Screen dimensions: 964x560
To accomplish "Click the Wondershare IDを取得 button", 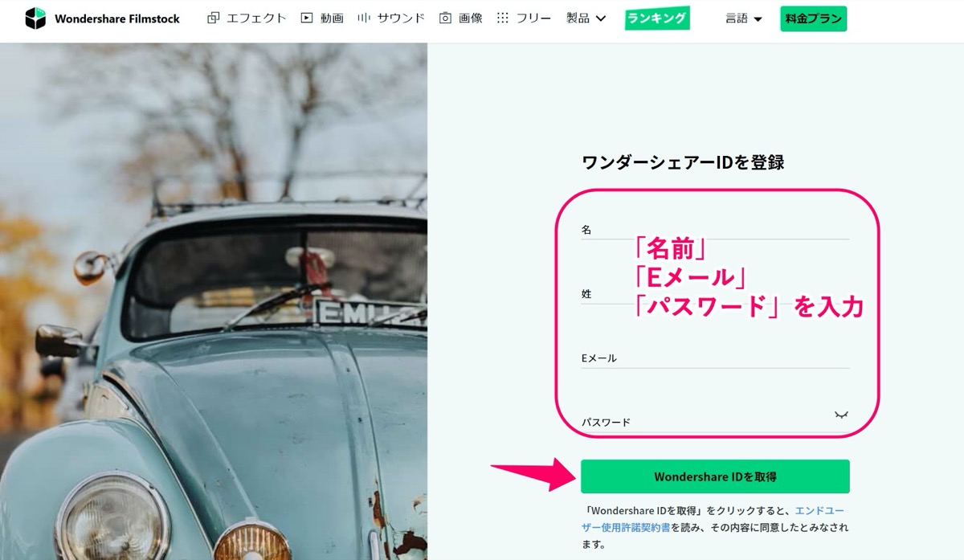I will coord(715,476).
